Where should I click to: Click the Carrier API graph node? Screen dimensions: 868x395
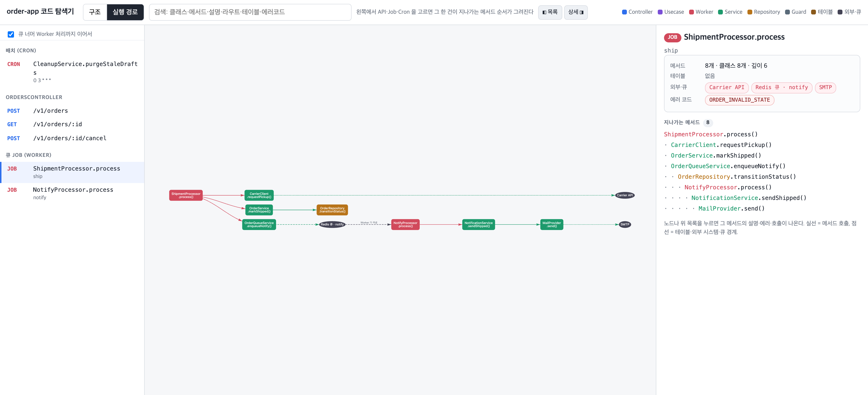625,196
